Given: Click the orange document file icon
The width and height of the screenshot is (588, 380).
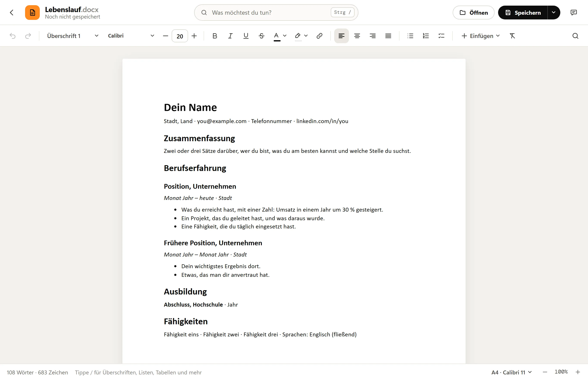Looking at the screenshot, I should tap(32, 12).
